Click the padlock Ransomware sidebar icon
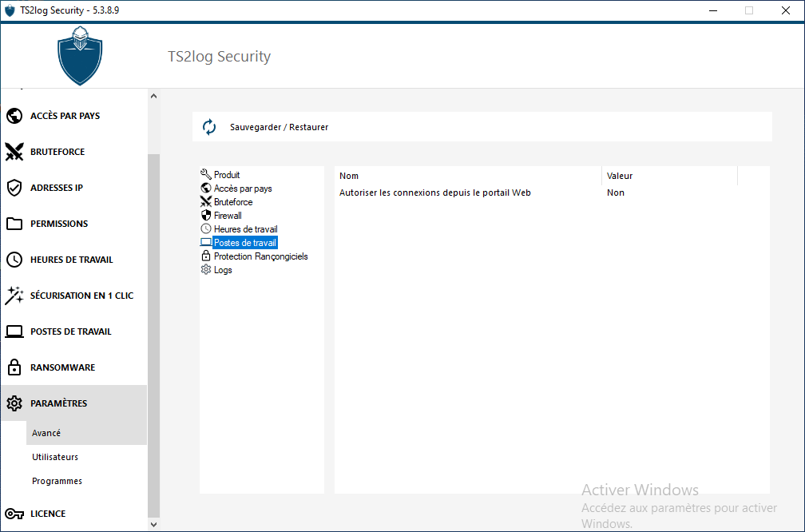This screenshot has width=805, height=532. click(x=14, y=367)
